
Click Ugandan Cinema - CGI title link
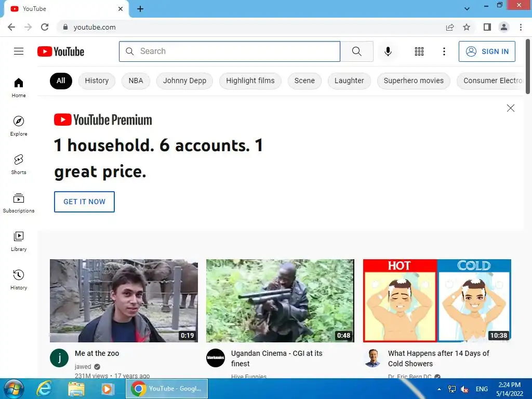276,358
